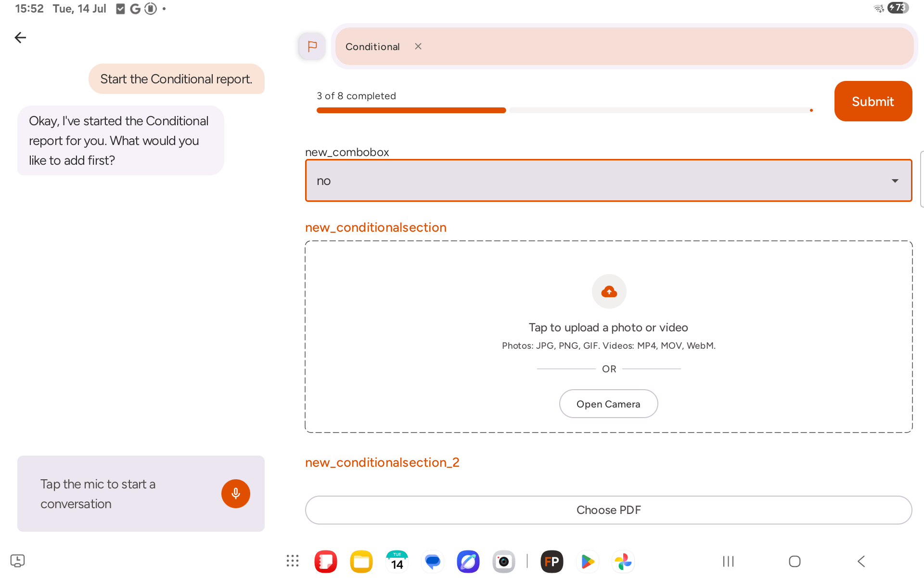Image resolution: width=924 pixels, height=578 pixels.
Task: Tap the checkbox notification icon in status bar
Action: tap(120, 9)
